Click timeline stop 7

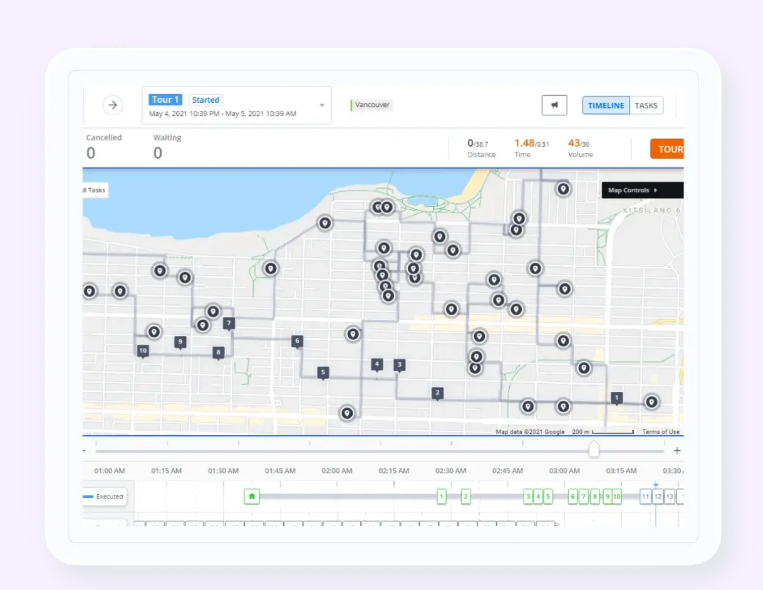[x=584, y=497]
